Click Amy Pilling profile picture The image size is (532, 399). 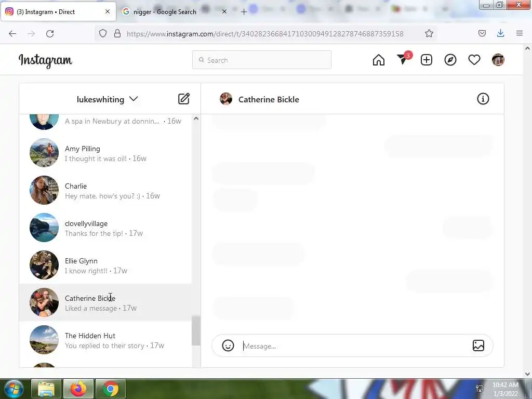44,153
